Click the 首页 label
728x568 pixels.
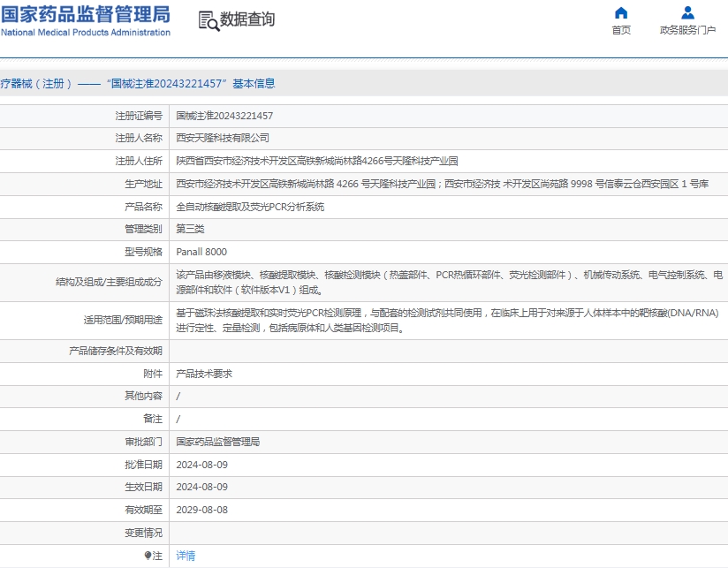click(621, 30)
